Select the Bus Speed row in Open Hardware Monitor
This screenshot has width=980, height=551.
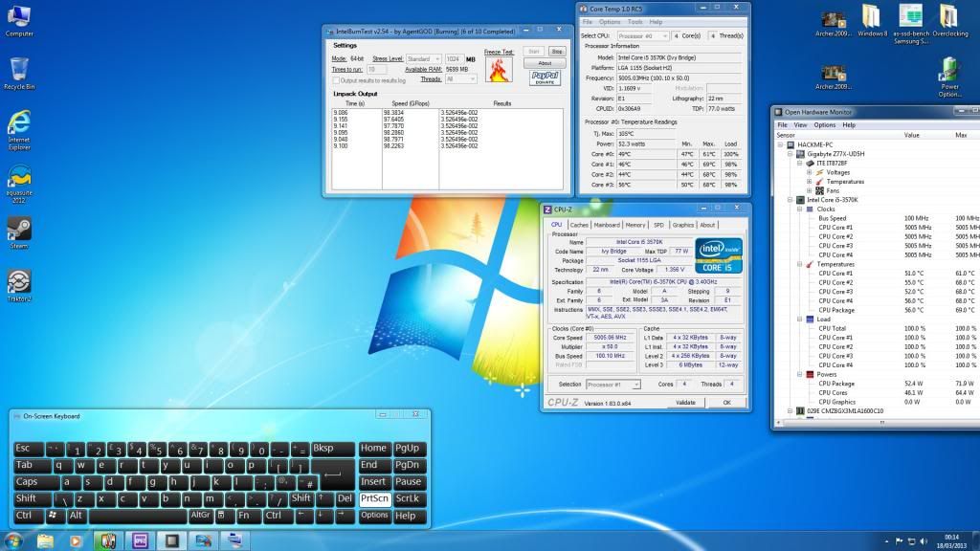tap(879, 219)
